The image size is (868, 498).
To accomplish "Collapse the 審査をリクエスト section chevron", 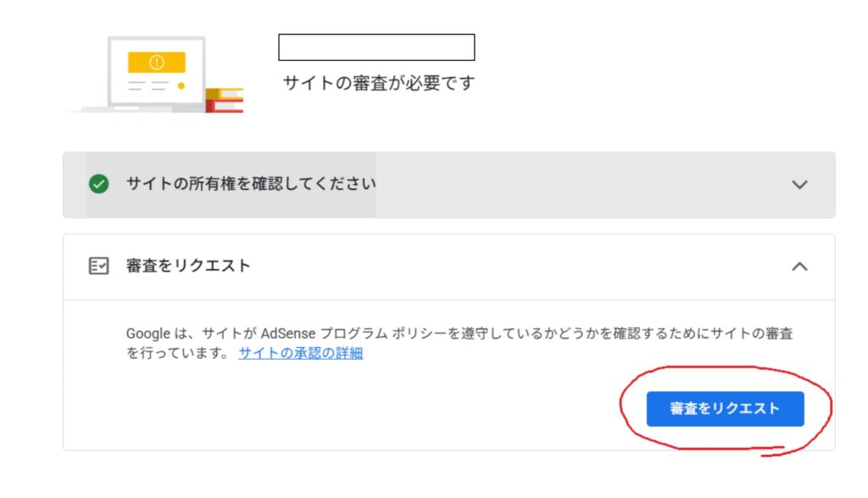I will click(x=799, y=266).
